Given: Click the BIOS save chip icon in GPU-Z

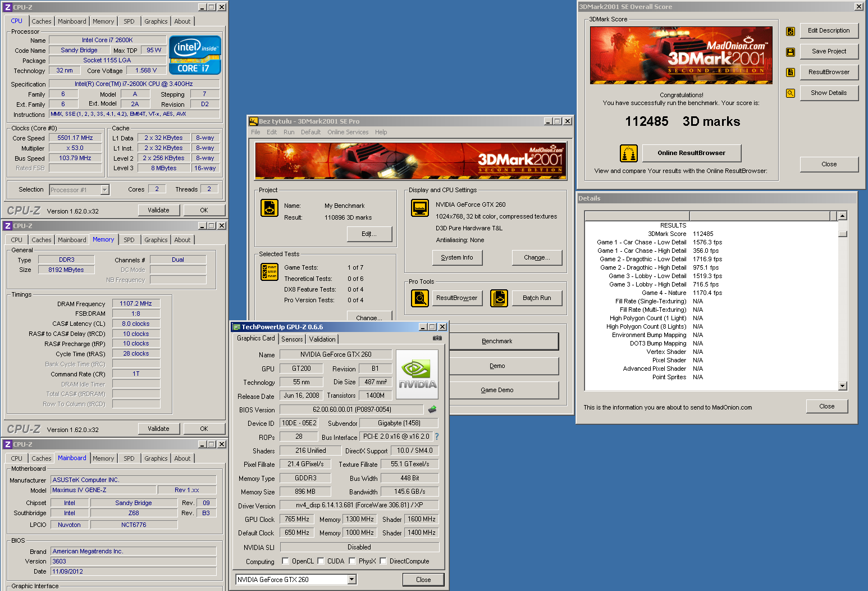Looking at the screenshot, I should (432, 410).
